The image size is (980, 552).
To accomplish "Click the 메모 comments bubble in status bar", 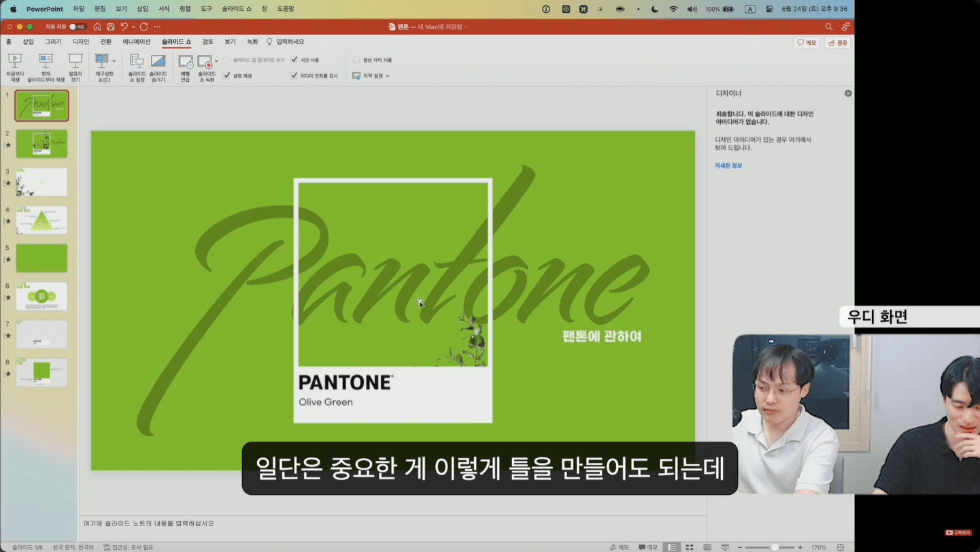I will (648, 547).
